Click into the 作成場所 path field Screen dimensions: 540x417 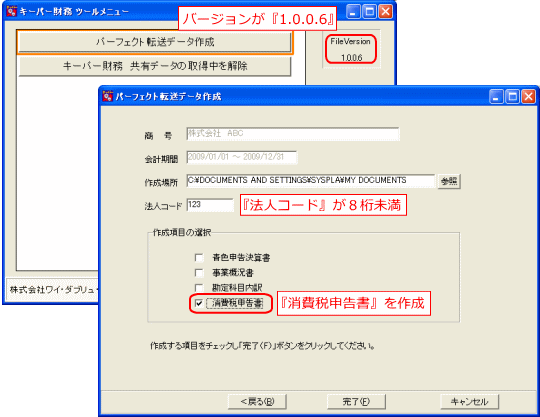tap(311, 180)
